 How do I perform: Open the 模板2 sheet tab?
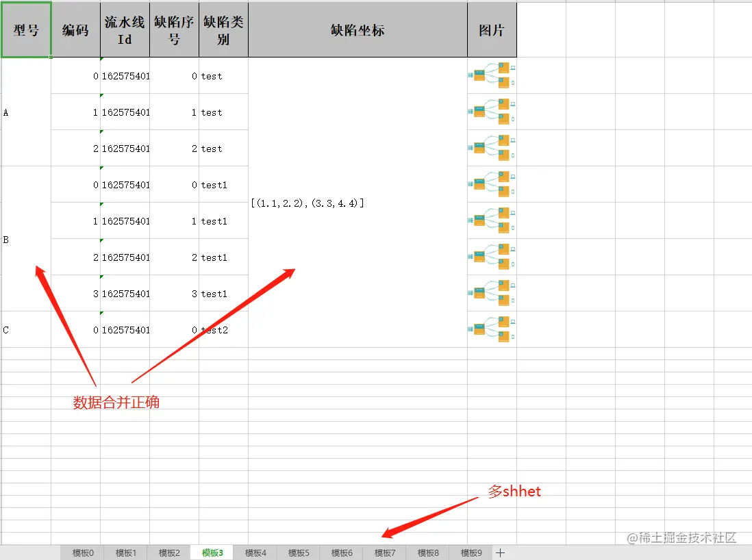(x=168, y=552)
